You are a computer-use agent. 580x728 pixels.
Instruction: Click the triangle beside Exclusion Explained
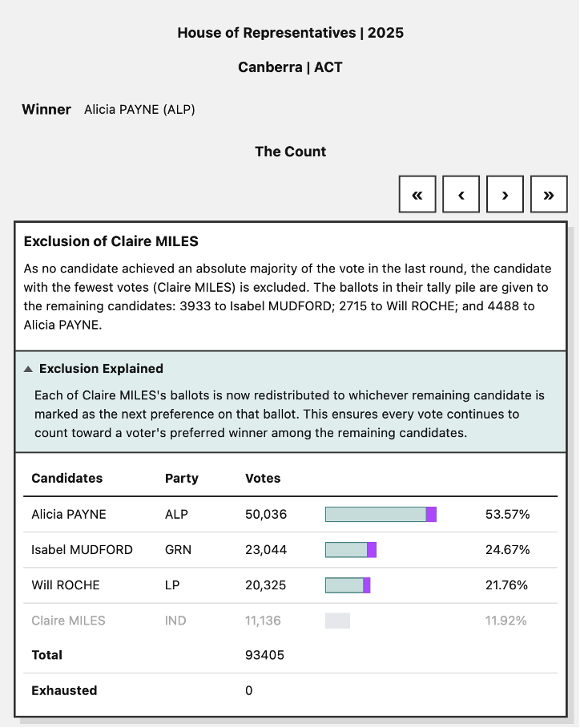(x=29, y=369)
